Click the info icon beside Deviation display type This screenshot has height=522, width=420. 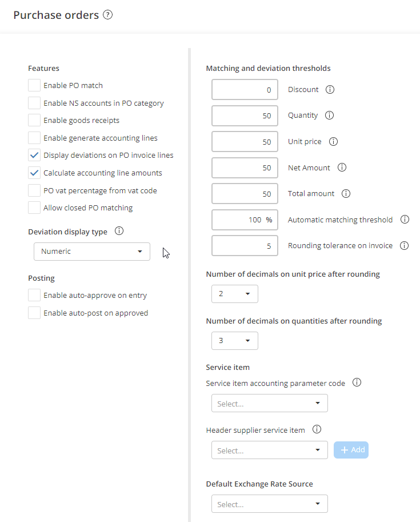119,231
